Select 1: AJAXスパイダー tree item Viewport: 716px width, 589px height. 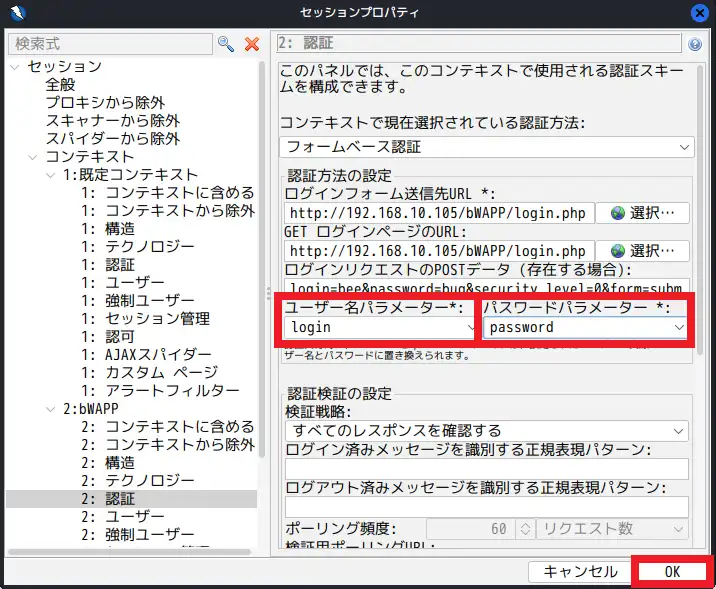pos(146,354)
